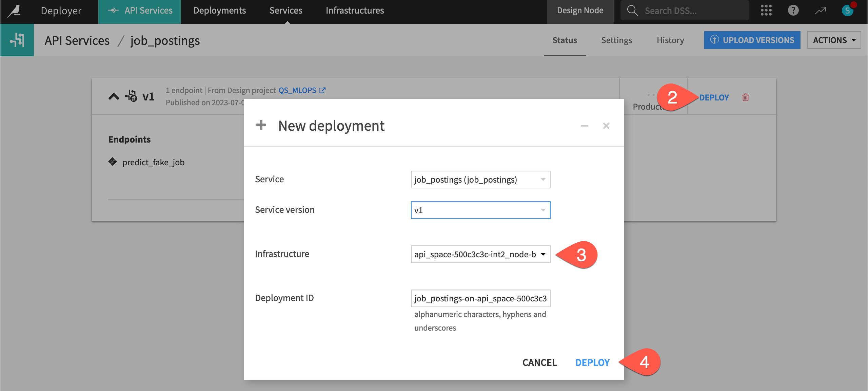The image size is (868, 391).
Task: Open QS_MLOPS external link icon
Action: pos(322,90)
